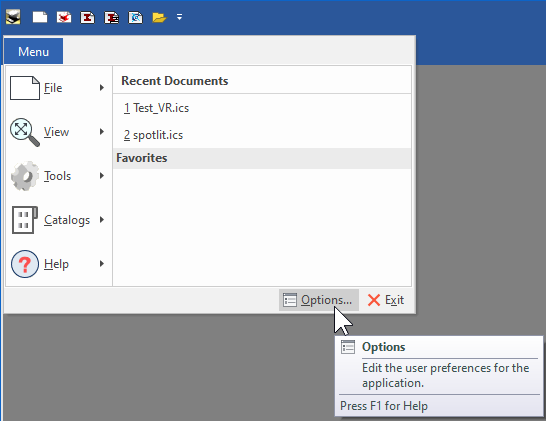Expand the View submenu arrow
This screenshot has width=546, height=421.
click(102, 132)
